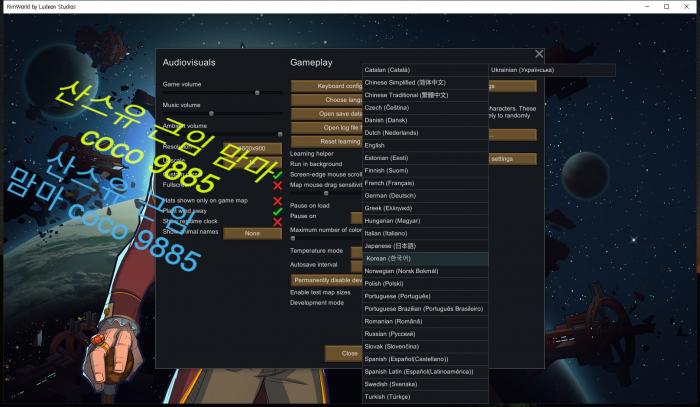Select French (Français) language
This screenshot has height=407, width=700.
425,183
